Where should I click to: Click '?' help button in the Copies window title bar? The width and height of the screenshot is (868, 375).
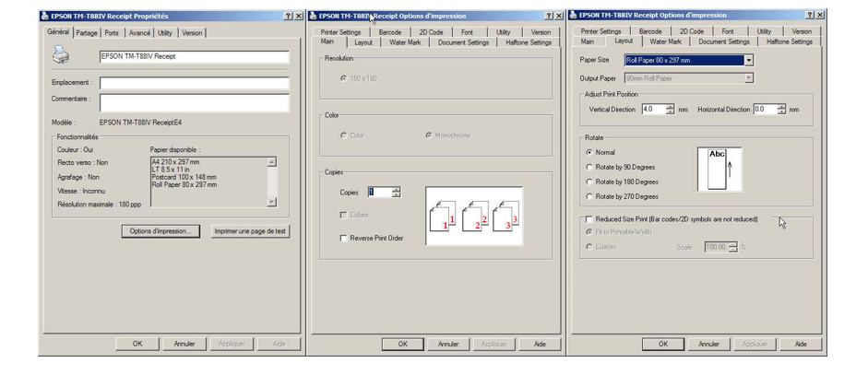point(548,16)
